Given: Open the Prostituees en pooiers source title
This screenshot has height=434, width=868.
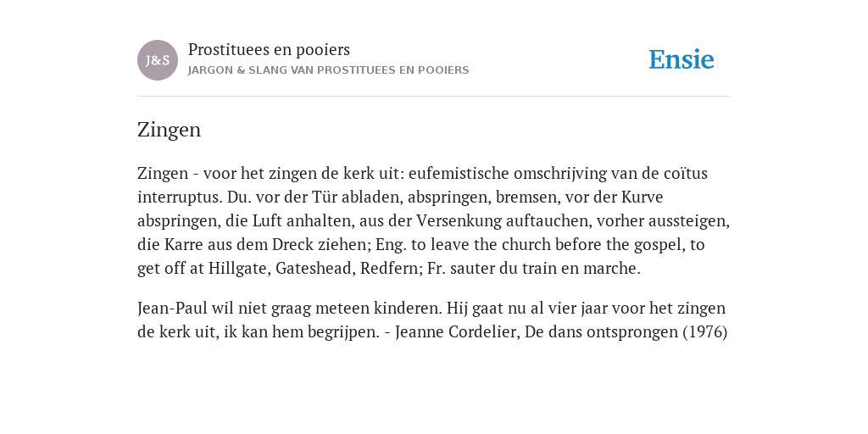Looking at the screenshot, I should coord(269,49).
